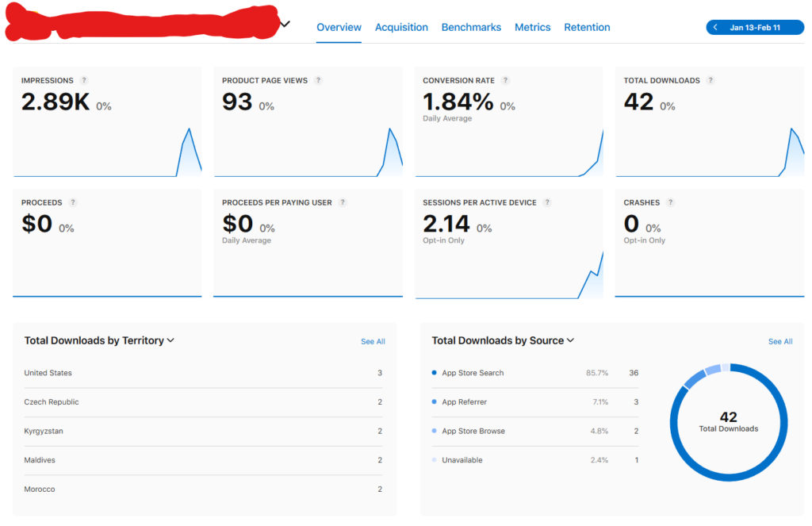The image size is (812, 526).
Task: Expand the app name dropdown chevron
Action: tap(285, 24)
